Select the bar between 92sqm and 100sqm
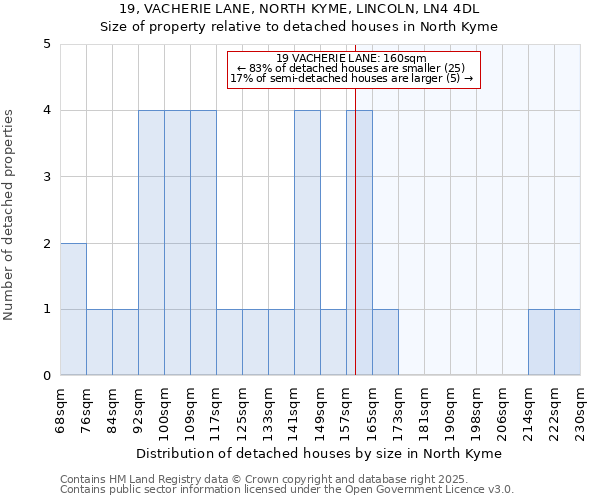The image size is (600, 500). [151, 243]
